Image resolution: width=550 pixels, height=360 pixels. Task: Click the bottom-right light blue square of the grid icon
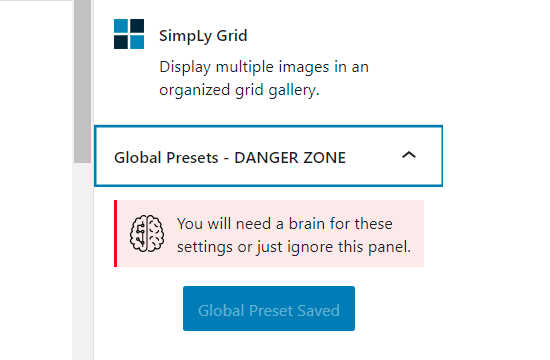click(x=137, y=42)
